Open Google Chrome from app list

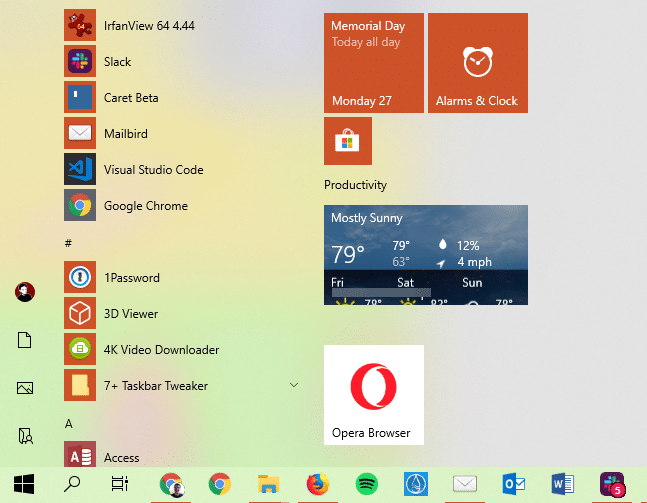[80, 205]
